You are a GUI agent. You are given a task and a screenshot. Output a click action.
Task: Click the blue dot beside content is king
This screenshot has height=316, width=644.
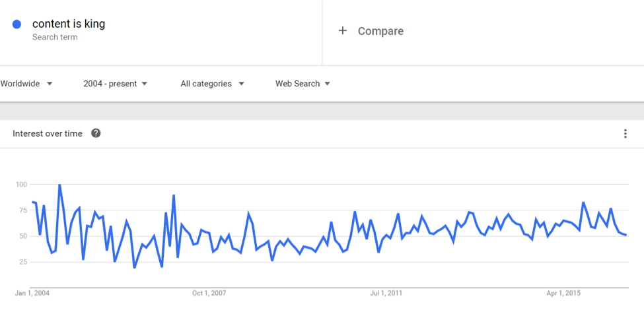coord(17,24)
